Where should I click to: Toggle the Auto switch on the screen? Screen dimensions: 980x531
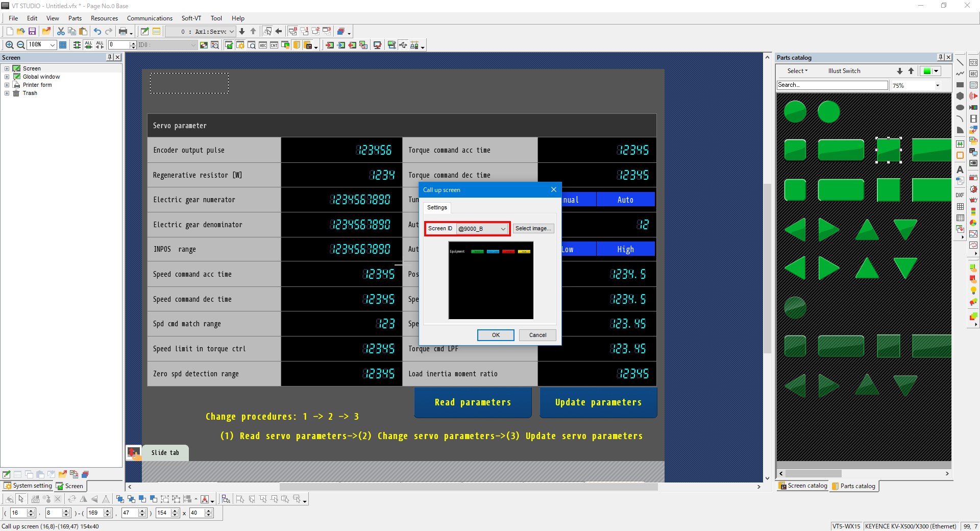click(625, 200)
